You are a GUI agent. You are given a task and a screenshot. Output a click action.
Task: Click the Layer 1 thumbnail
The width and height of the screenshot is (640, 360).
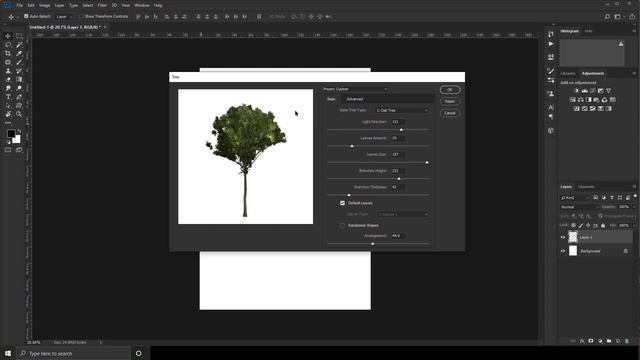[x=573, y=237]
